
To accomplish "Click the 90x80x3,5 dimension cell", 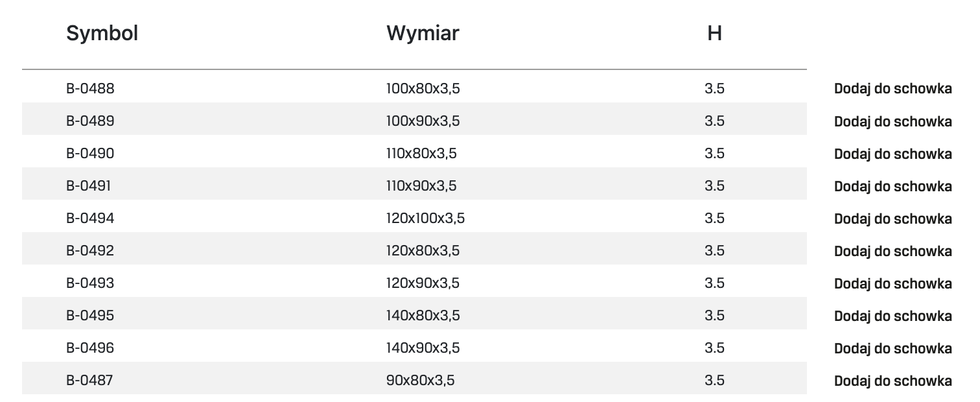I will pos(420,381).
